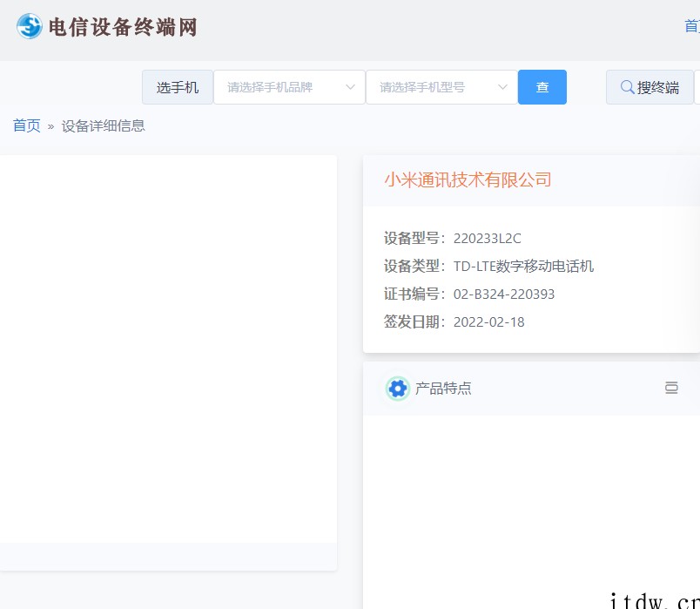700x609 pixels.
Task: Collapse the 产品特点 panel via its icon
Action: pos(671,388)
